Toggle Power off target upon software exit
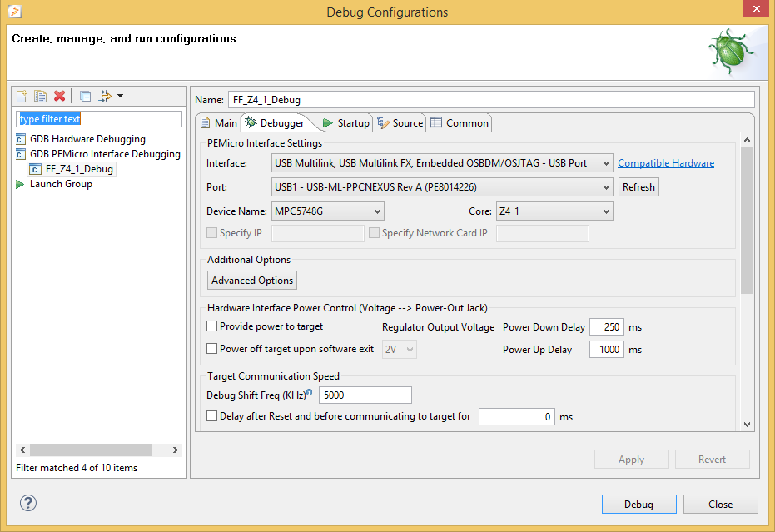 pyautogui.click(x=213, y=349)
